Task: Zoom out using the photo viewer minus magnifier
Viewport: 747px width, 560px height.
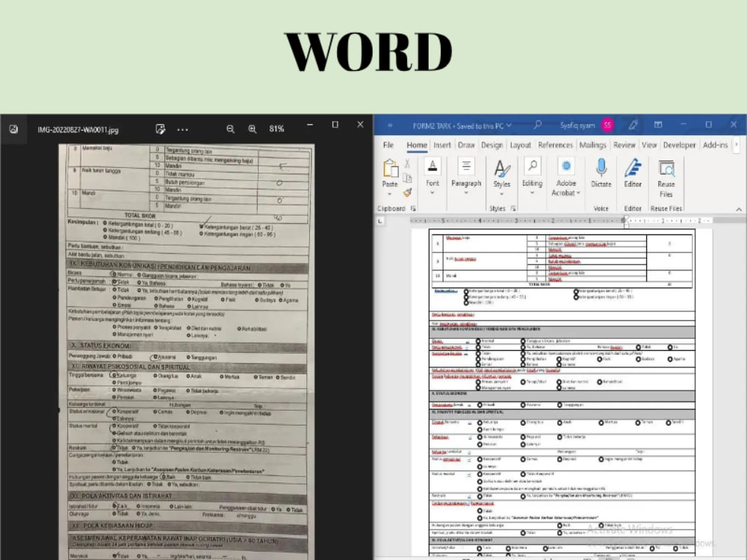Action: pyautogui.click(x=230, y=128)
